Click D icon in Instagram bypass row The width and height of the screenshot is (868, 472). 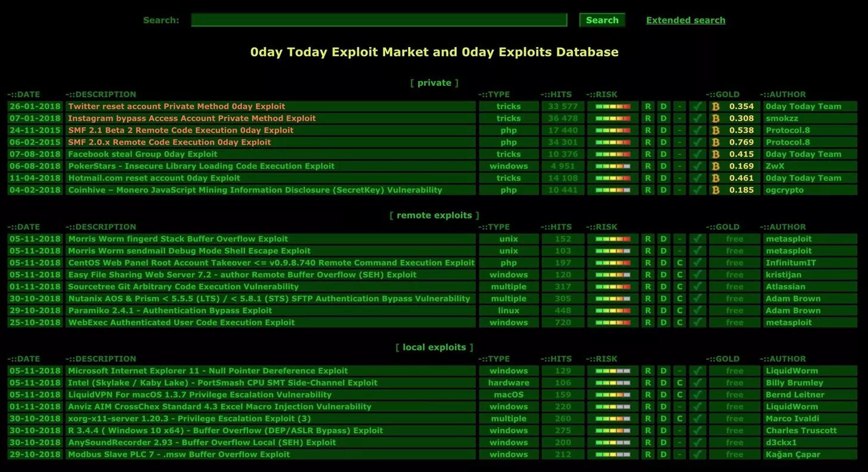[x=664, y=119]
